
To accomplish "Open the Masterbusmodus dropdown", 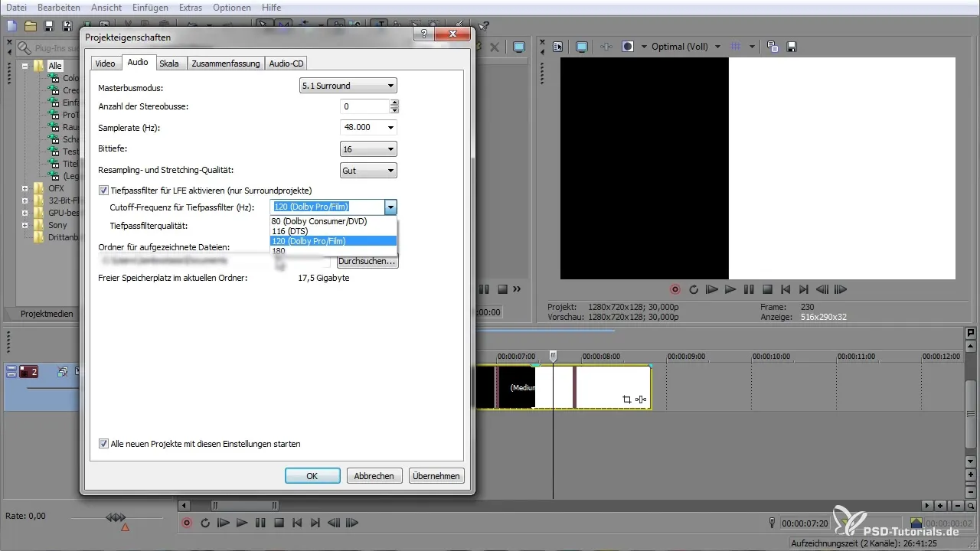I will [x=348, y=86].
